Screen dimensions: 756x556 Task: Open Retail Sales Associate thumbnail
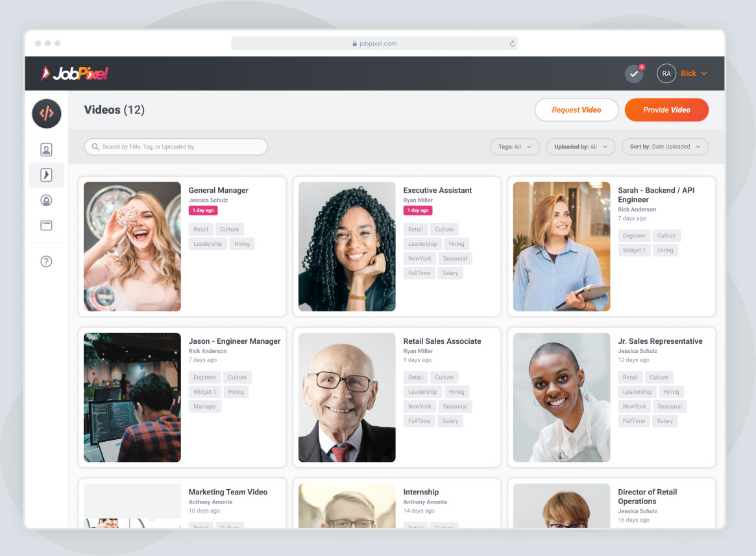pyautogui.click(x=347, y=397)
